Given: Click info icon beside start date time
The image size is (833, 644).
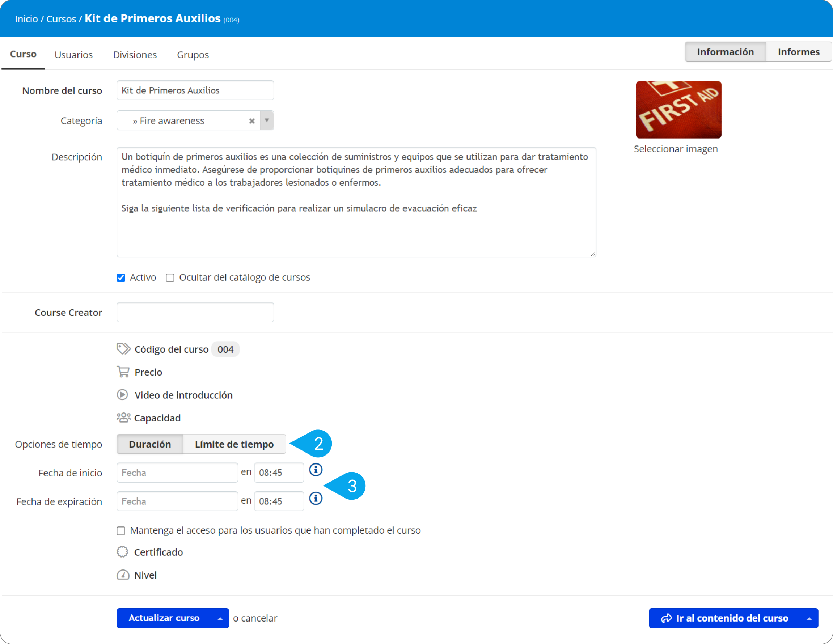Looking at the screenshot, I should (316, 470).
